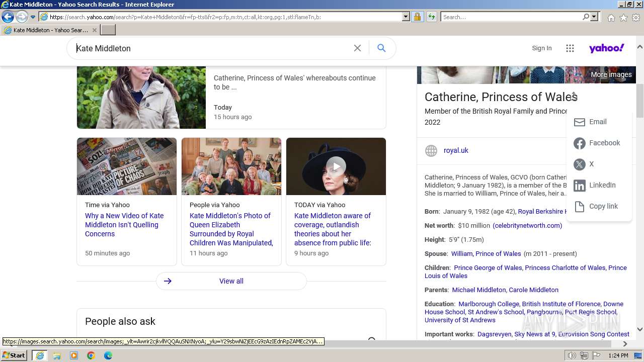644x362 pixels.
Task: Choose Email in share menu
Action: coord(599,122)
